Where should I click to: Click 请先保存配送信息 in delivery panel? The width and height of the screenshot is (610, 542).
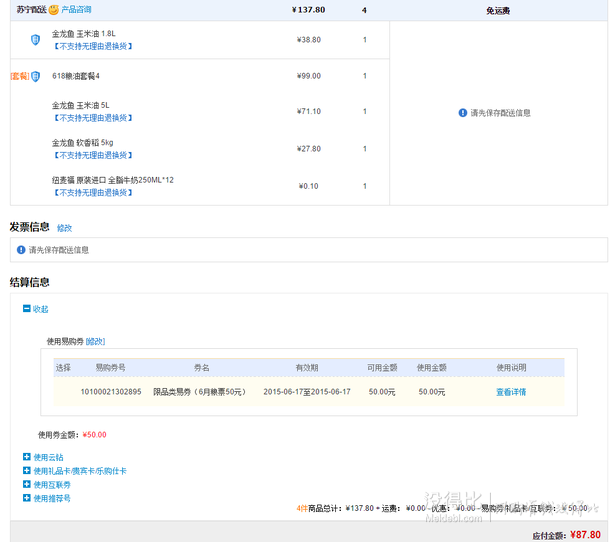pyautogui.click(x=501, y=113)
